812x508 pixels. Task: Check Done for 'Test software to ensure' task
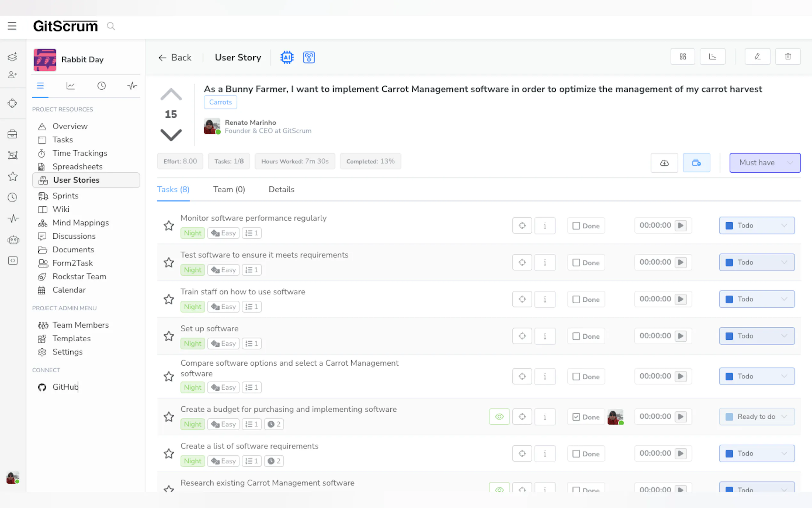pyautogui.click(x=576, y=263)
